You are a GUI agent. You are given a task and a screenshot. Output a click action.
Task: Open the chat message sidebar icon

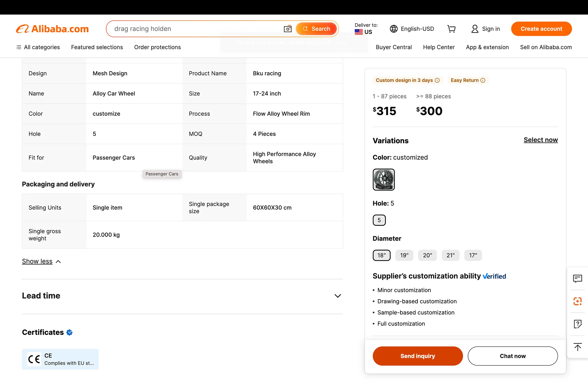577,279
